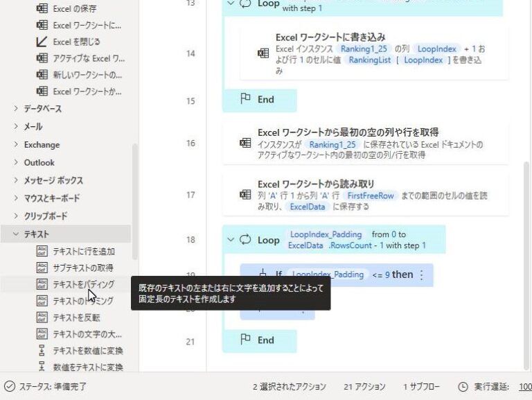
Task: Click the 21 アクション status text
Action: click(x=364, y=387)
